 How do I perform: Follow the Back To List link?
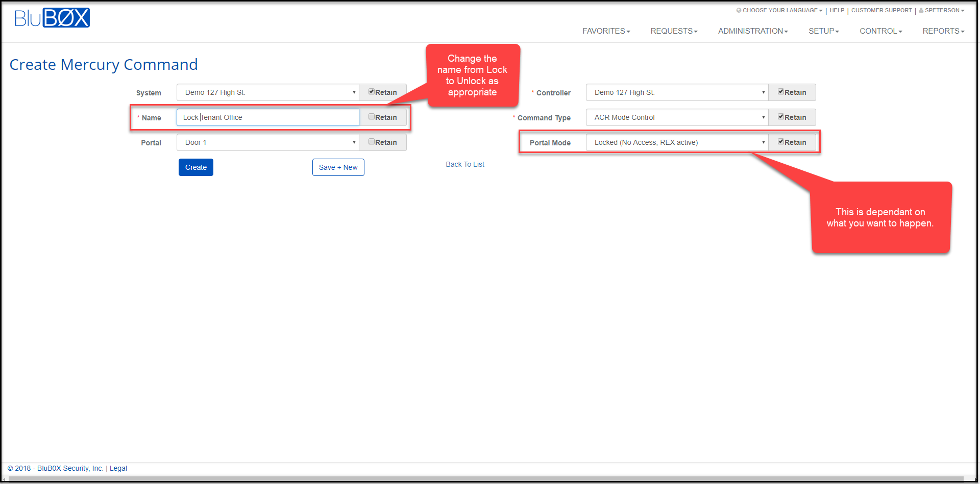coord(465,164)
